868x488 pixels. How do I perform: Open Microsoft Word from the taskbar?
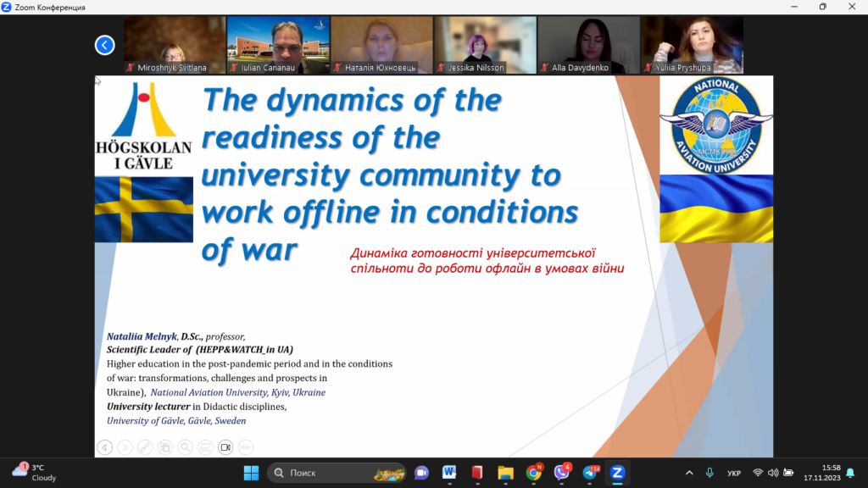pyautogui.click(x=448, y=473)
